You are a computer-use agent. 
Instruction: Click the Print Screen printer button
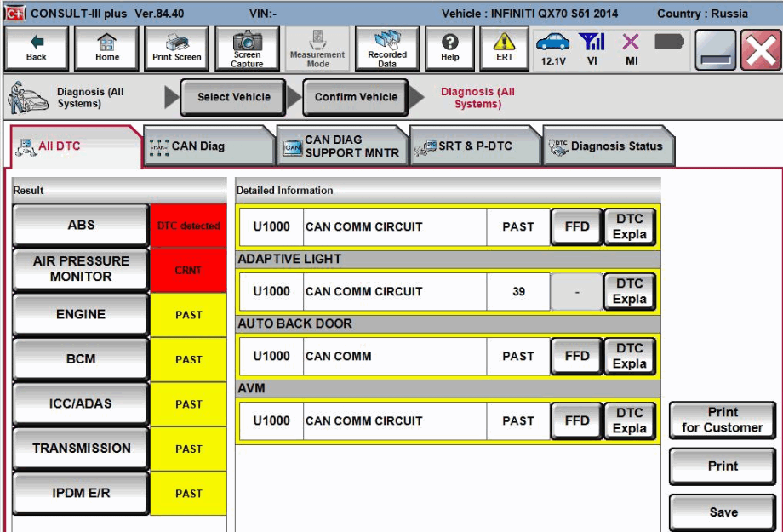pos(177,49)
